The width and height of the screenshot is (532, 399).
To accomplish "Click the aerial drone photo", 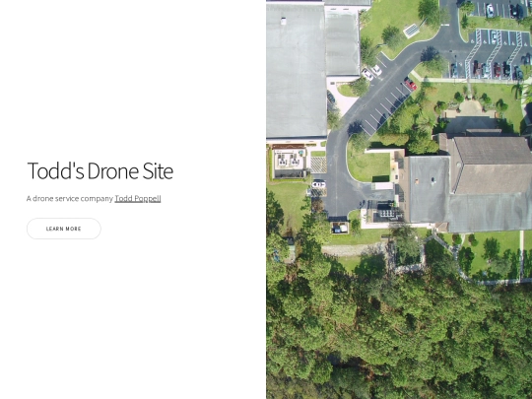I will (x=399, y=199).
